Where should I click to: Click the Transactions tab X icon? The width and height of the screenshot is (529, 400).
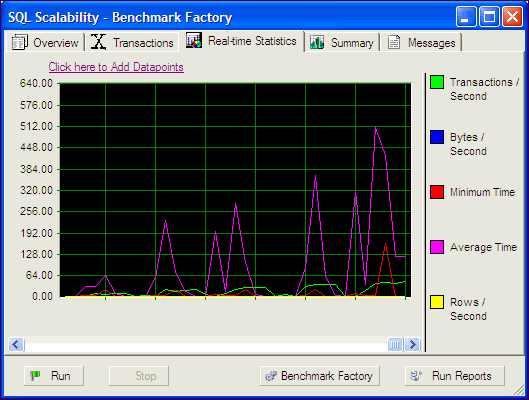pyautogui.click(x=99, y=42)
